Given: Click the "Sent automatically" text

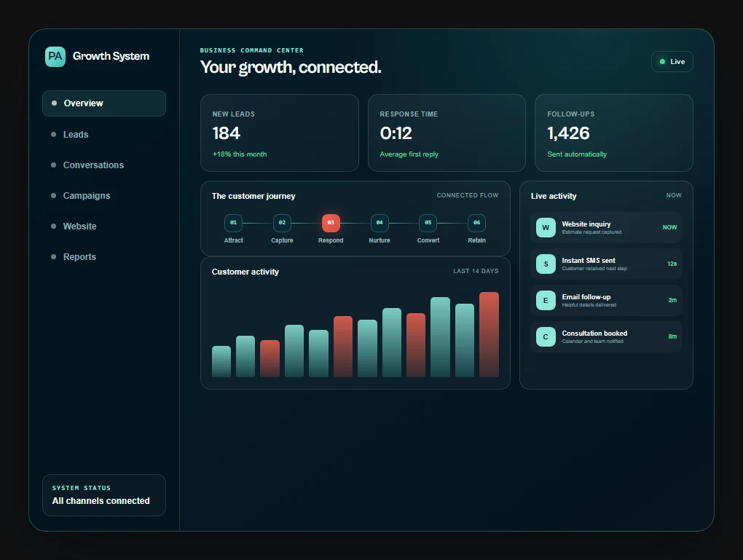Looking at the screenshot, I should [x=577, y=154].
